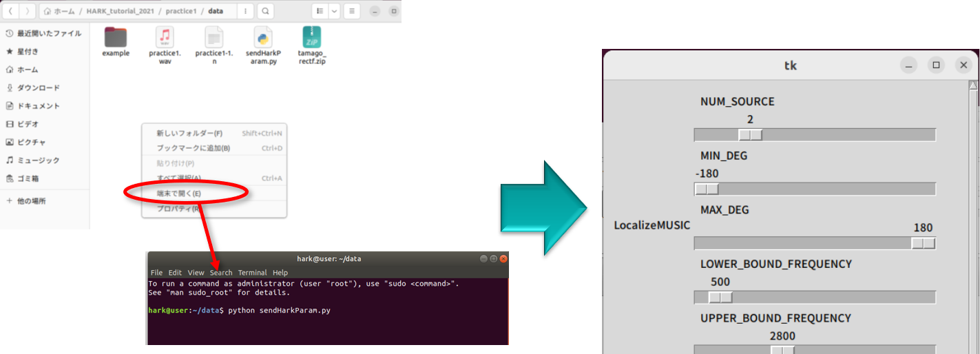Select the sendHarkParam.py Python file
The image size is (980, 354).
pos(262,38)
